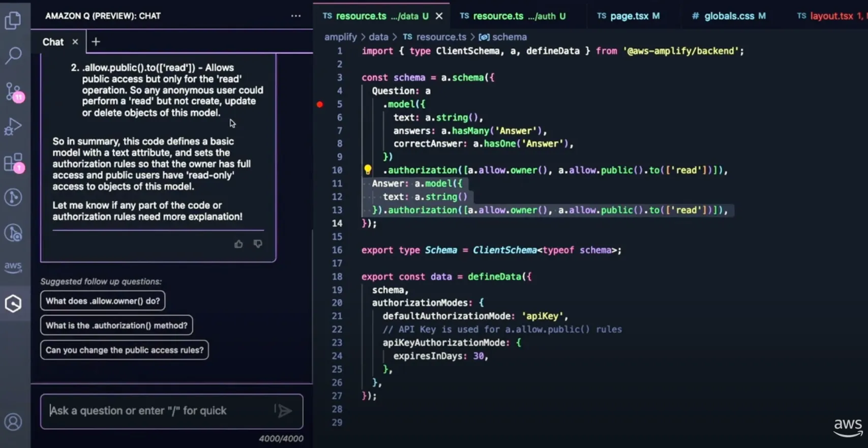
Task: Give thumbs up to the chat answer
Action: [238, 244]
